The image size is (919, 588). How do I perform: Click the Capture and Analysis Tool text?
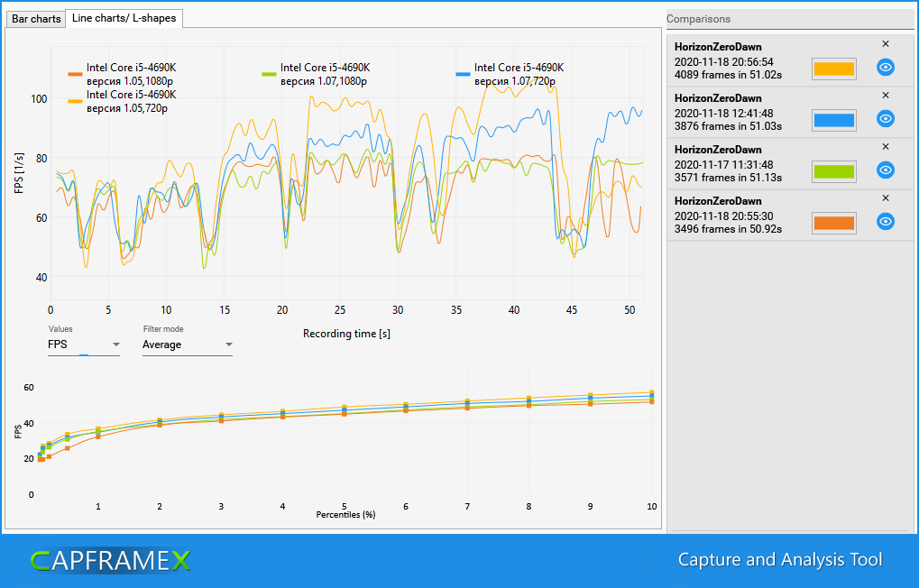pyautogui.click(x=780, y=560)
